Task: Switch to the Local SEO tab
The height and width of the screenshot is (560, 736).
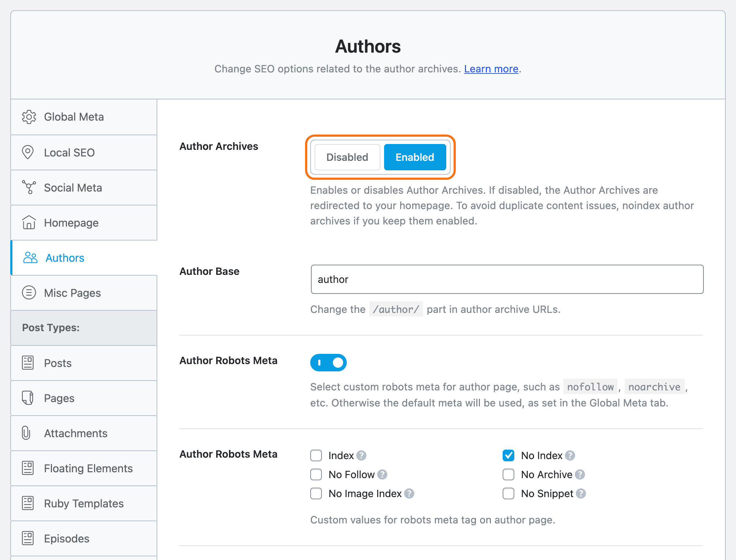Action: click(x=84, y=152)
